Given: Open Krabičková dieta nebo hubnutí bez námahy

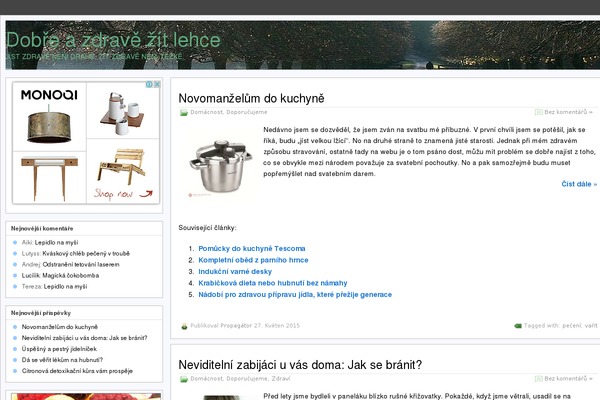Looking at the screenshot, I should point(272,283).
